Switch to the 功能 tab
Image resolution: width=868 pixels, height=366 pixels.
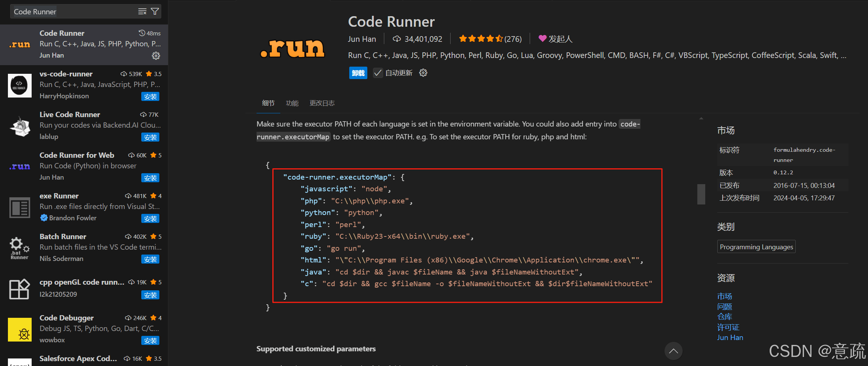pyautogui.click(x=292, y=103)
